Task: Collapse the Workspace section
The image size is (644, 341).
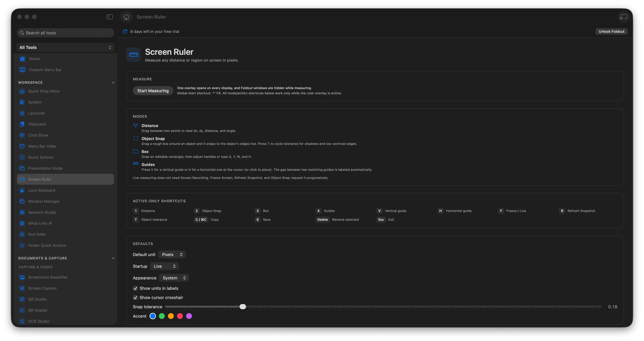Action: (113, 83)
